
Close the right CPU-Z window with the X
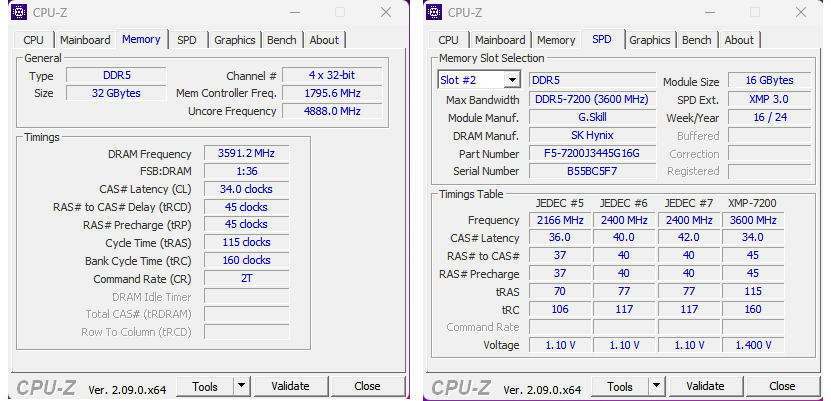[x=801, y=12]
